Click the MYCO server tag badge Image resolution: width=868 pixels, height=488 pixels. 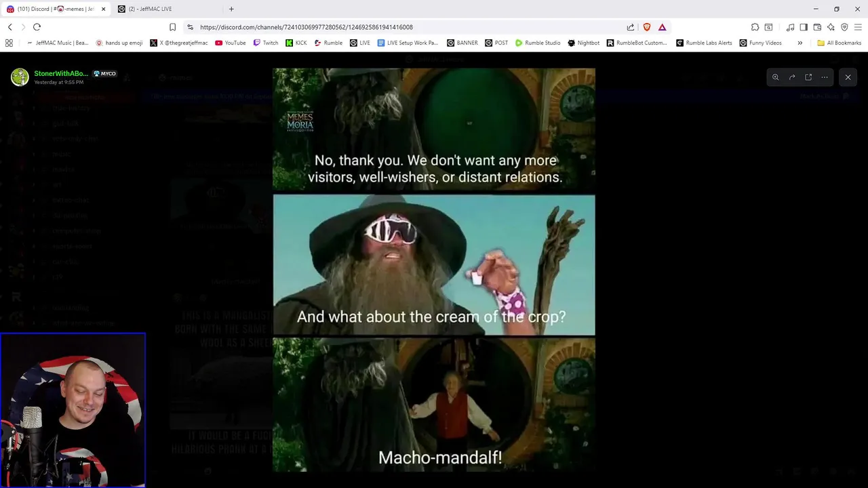click(x=104, y=73)
